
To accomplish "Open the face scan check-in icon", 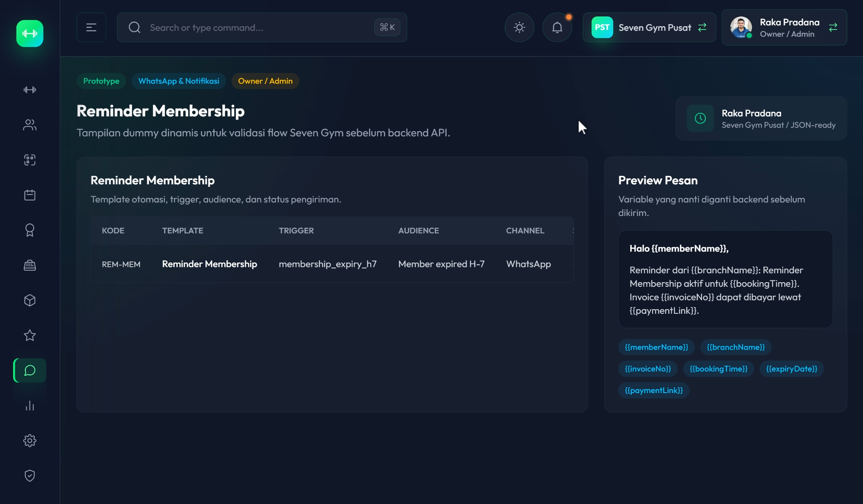I will (x=30, y=160).
